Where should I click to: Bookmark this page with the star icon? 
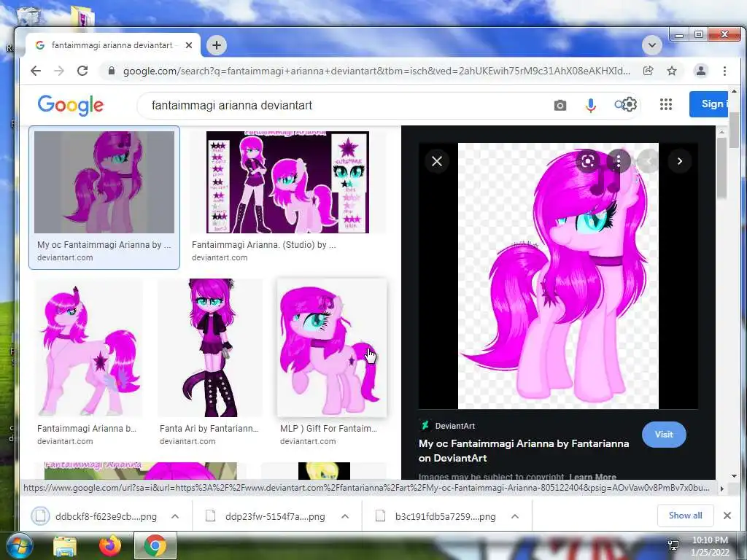pos(672,71)
